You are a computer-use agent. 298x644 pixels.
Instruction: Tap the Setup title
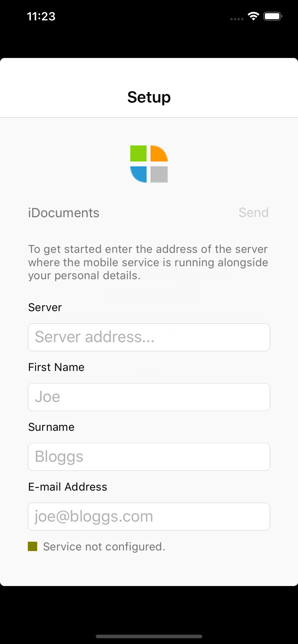click(149, 97)
